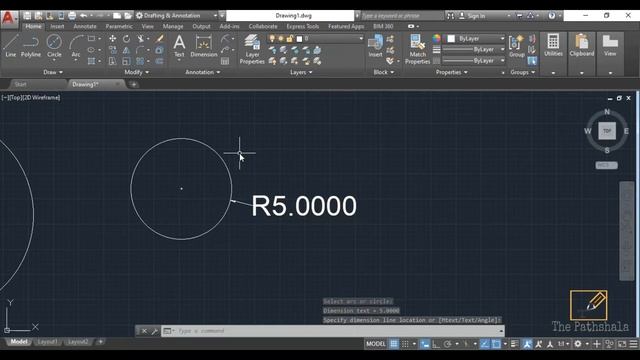Open the lineweight ByLayer dropdown
The image size is (640, 360).
pyautogui.click(x=473, y=50)
